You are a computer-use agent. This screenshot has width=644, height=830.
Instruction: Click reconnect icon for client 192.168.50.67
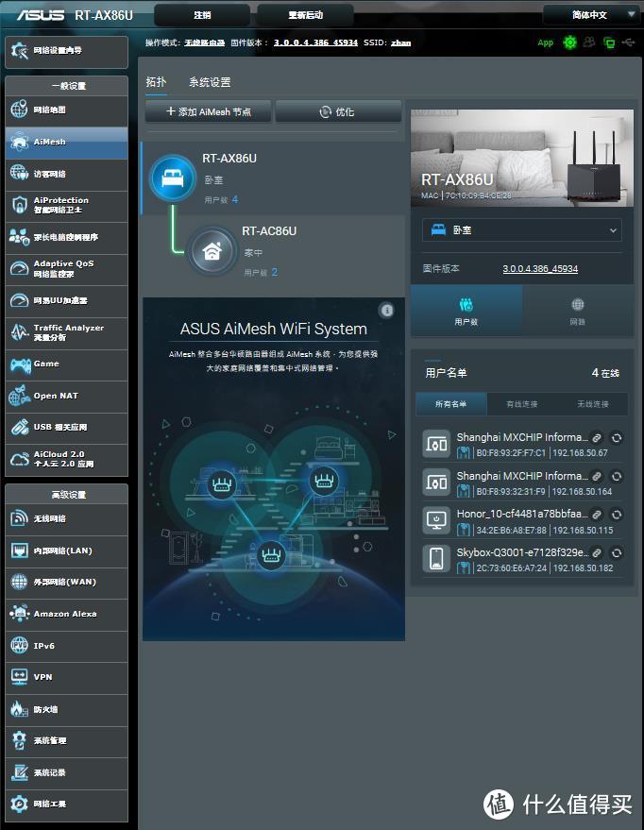click(617, 438)
